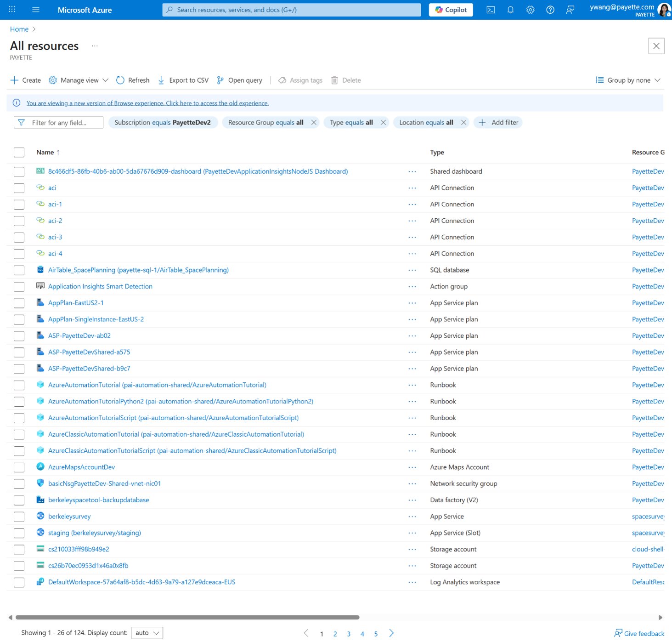672x642 pixels.
Task: Open the Subscription equals PayetteDev2 filter
Action: (163, 122)
